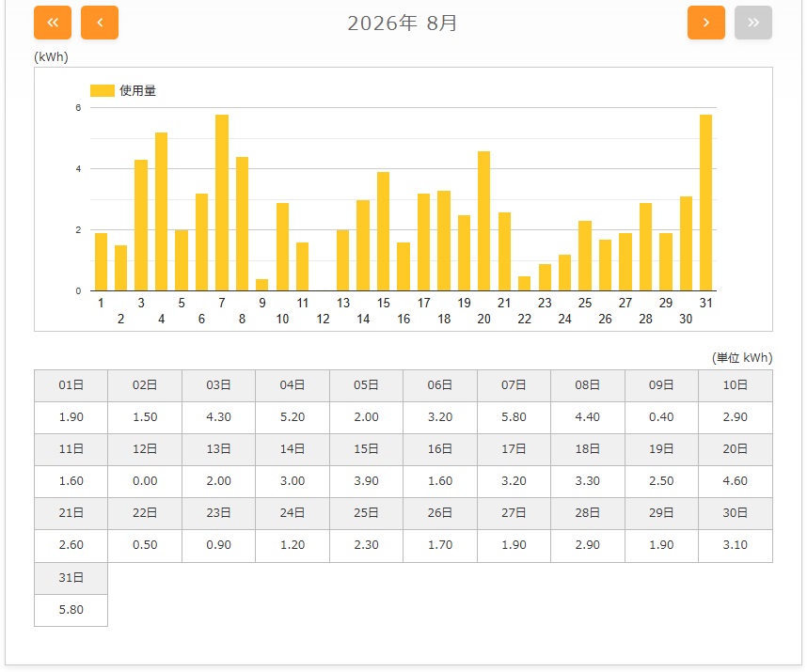Image resolution: width=807 pixels, height=672 pixels.
Task: Toggle the 使用量 legend color swatch
Action: pos(102,90)
